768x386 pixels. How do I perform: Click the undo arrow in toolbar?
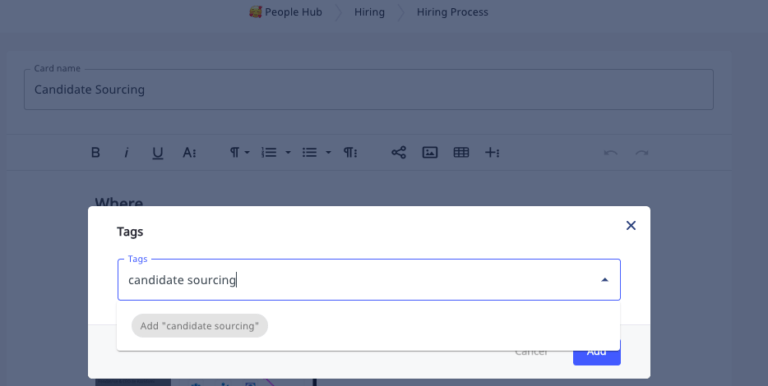(x=611, y=153)
